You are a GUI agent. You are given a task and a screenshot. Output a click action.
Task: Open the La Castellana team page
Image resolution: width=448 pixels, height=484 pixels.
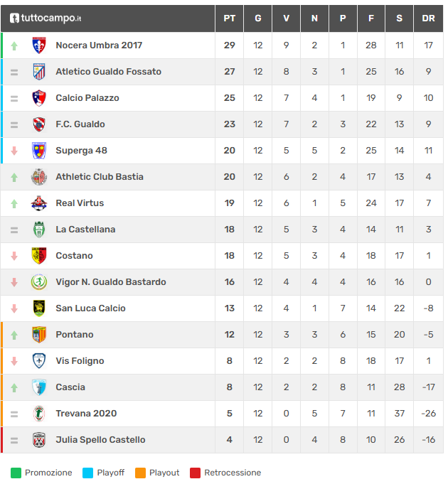[85, 230]
